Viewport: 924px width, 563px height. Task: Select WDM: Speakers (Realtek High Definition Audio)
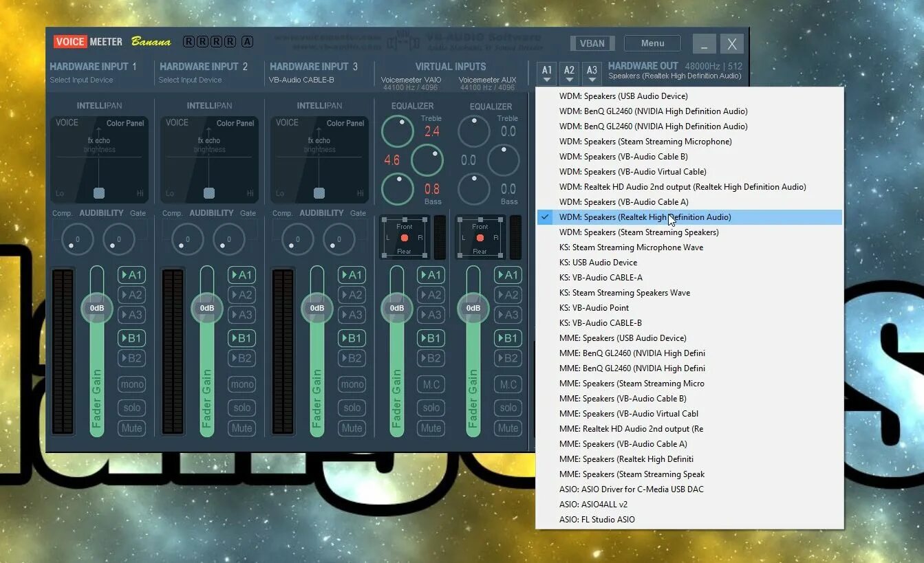click(x=689, y=217)
